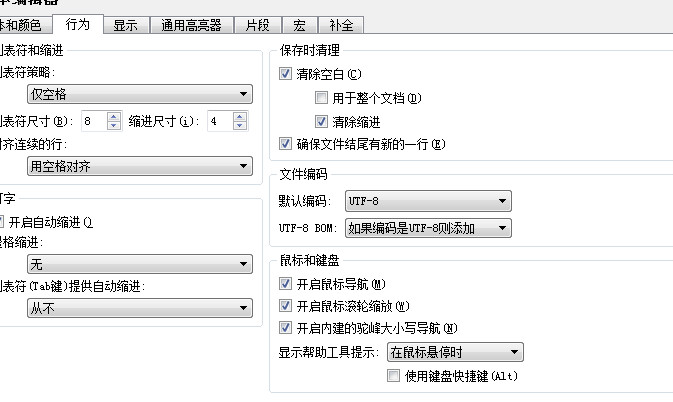Viewport: 673px width, 402px height.
Task: Toggle 开启鼠标滚轮缩放 checkbox
Action: [x=288, y=306]
